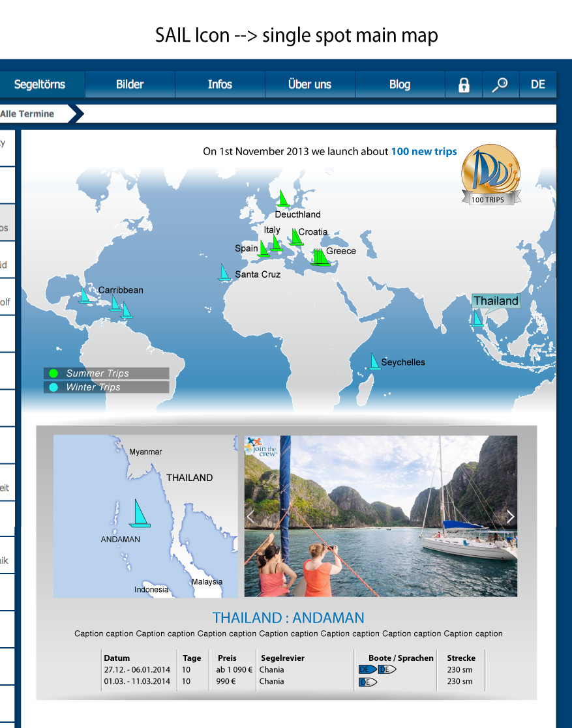Click the Boote / Sprachen column header
572x728 pixels.
(x=401, y=658)
